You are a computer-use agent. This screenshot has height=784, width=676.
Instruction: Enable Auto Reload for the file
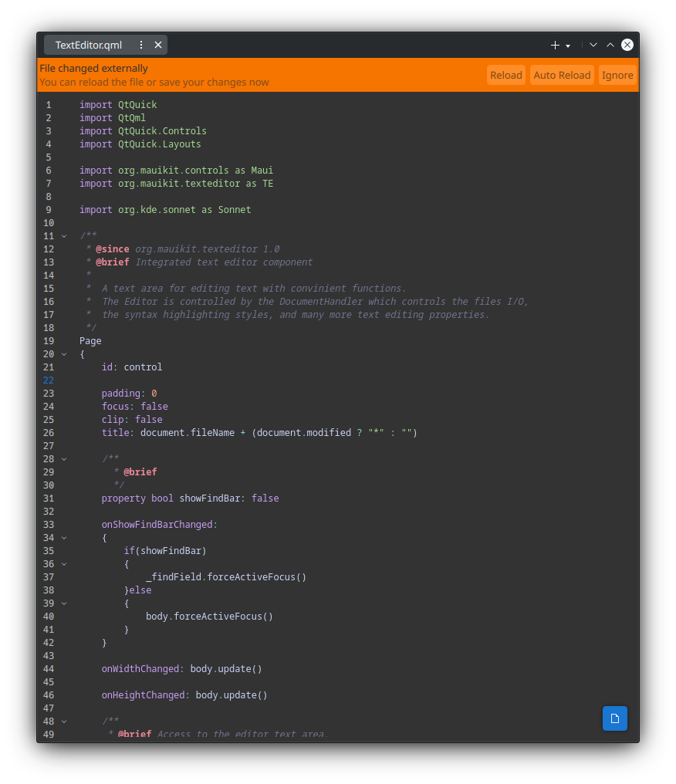[562, 75]
